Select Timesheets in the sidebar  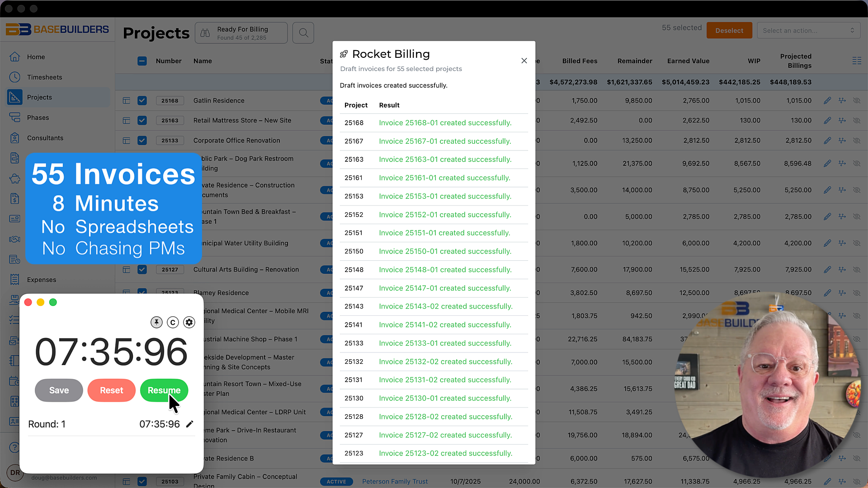(44, 77)
